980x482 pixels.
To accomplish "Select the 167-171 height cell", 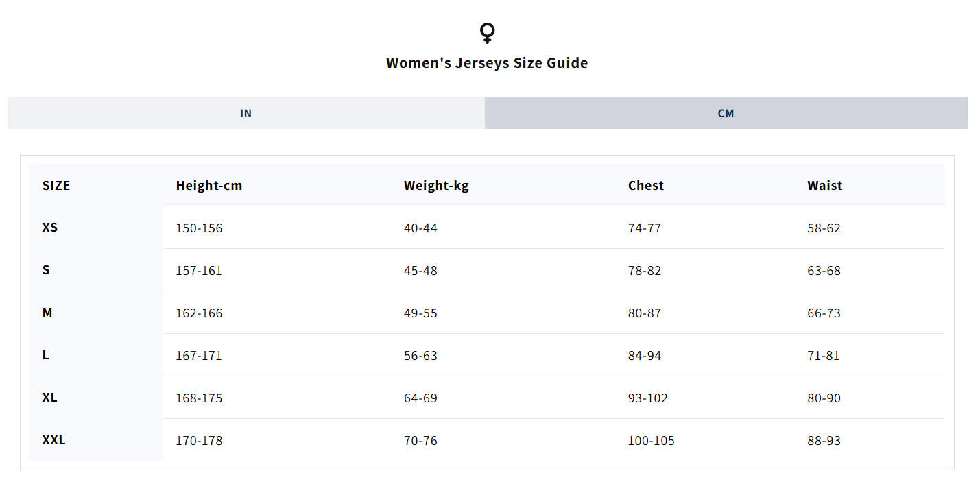I will tap(199, 356).
